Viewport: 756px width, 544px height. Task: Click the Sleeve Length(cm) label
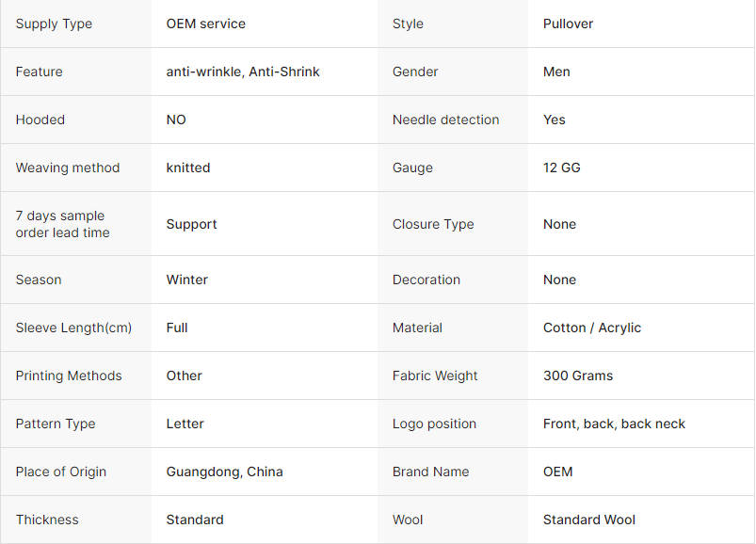pos(73,328)
